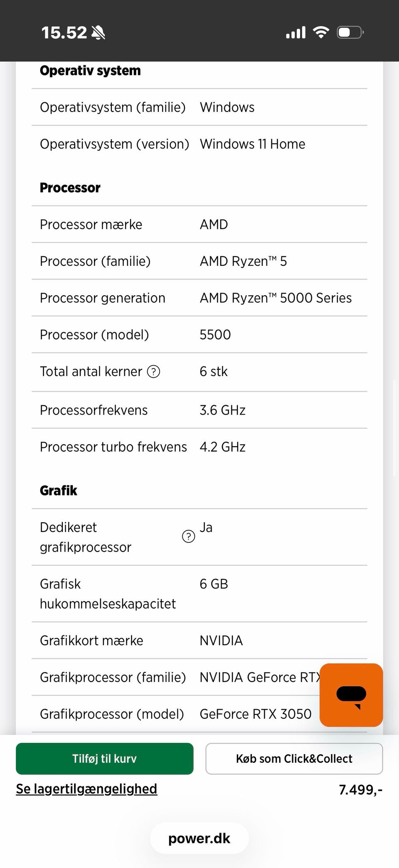399x868 pixels.
Task: Select the GeForce RTX 3050 value
Action: 255,714
